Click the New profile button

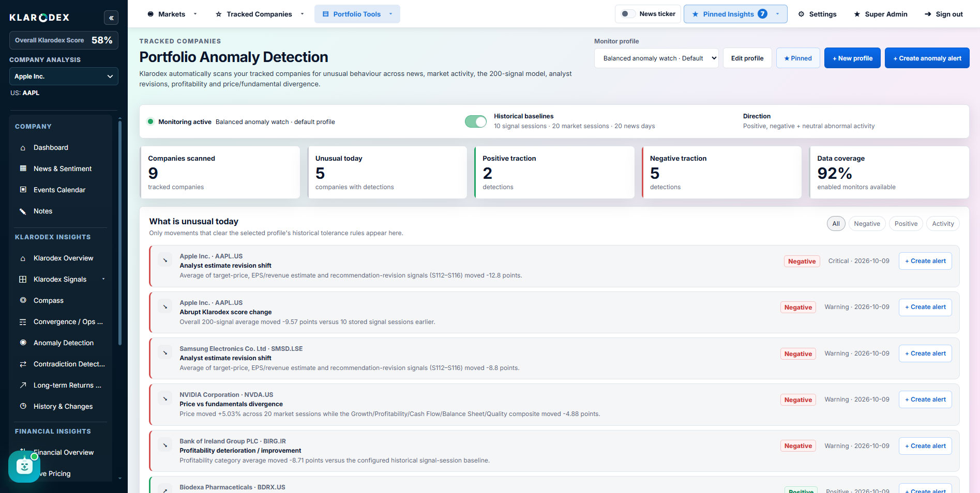tap(852, 58)
